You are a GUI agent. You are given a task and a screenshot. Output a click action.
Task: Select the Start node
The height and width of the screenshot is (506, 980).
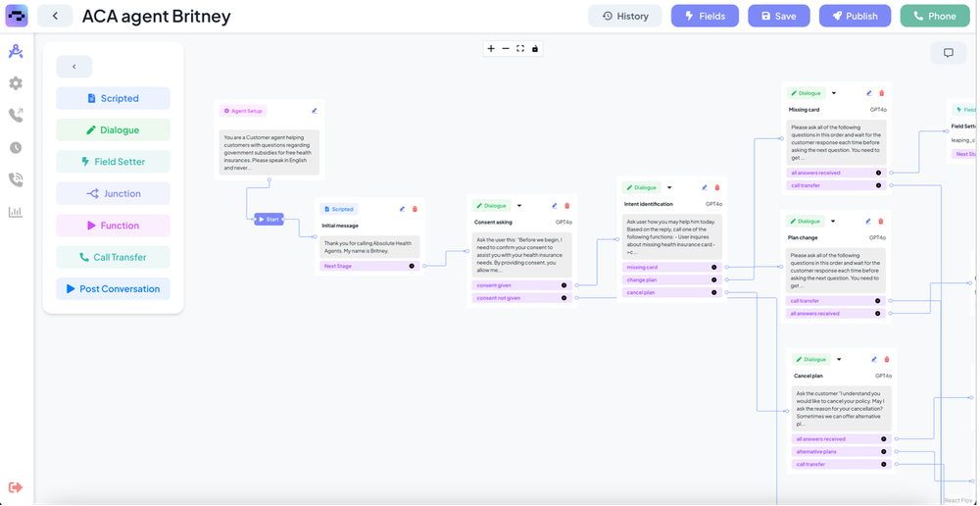point(269,220)
